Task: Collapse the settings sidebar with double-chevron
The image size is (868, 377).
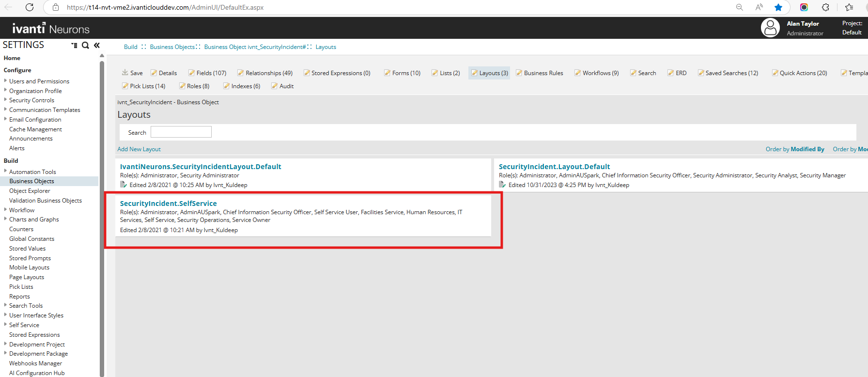Action: pyautogui.click(x=97, y=45)
